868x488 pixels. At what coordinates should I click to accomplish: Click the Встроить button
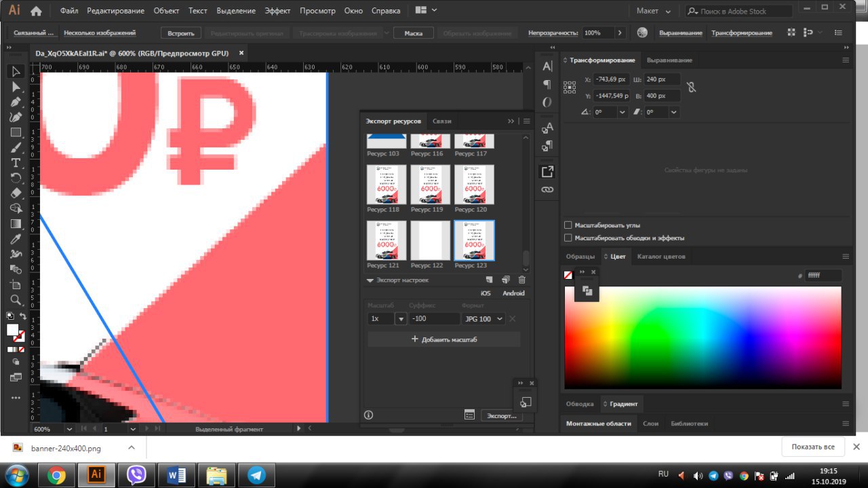[181, 33]
